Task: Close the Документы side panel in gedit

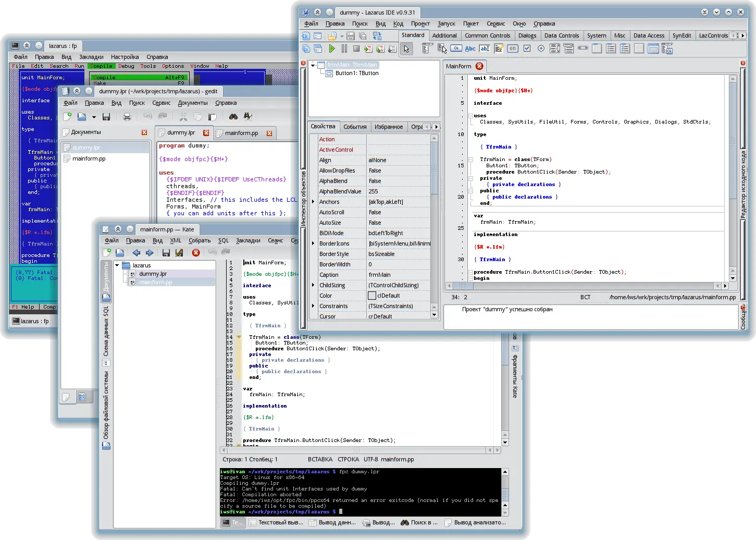Action: click(144, 132)
